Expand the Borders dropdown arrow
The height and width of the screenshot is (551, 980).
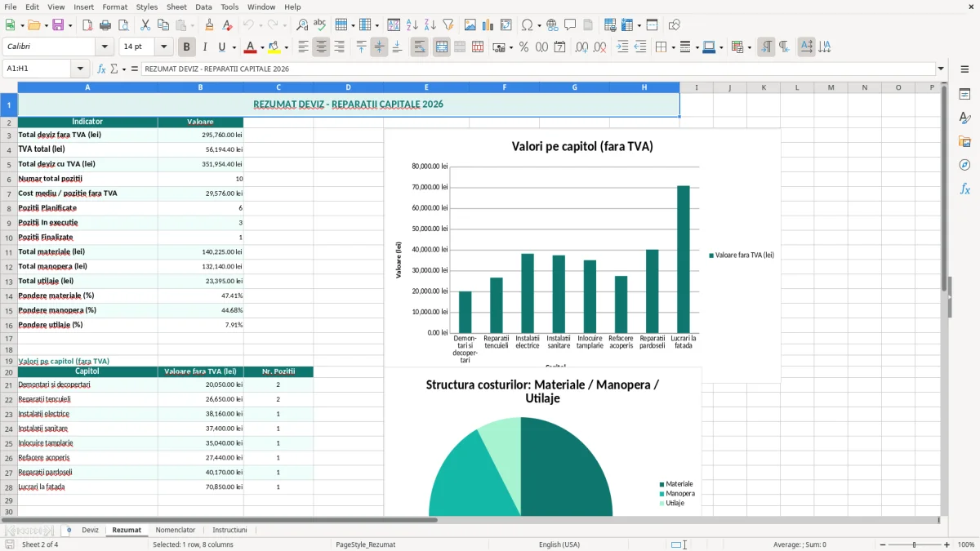click(x=673, y=47)
